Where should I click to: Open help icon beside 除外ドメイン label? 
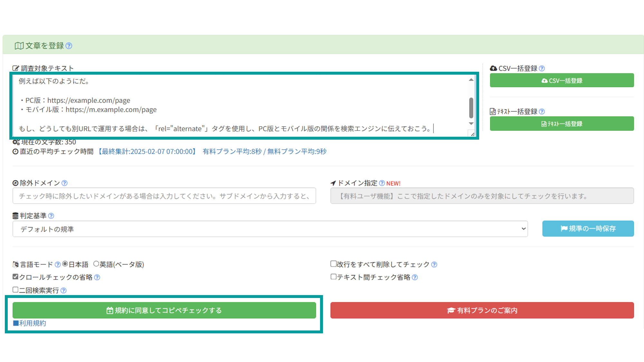coord(64,183)
